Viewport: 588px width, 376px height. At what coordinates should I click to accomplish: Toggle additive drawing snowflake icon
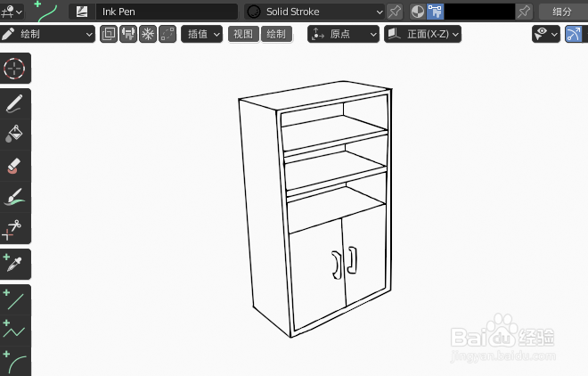click(148, 34)
